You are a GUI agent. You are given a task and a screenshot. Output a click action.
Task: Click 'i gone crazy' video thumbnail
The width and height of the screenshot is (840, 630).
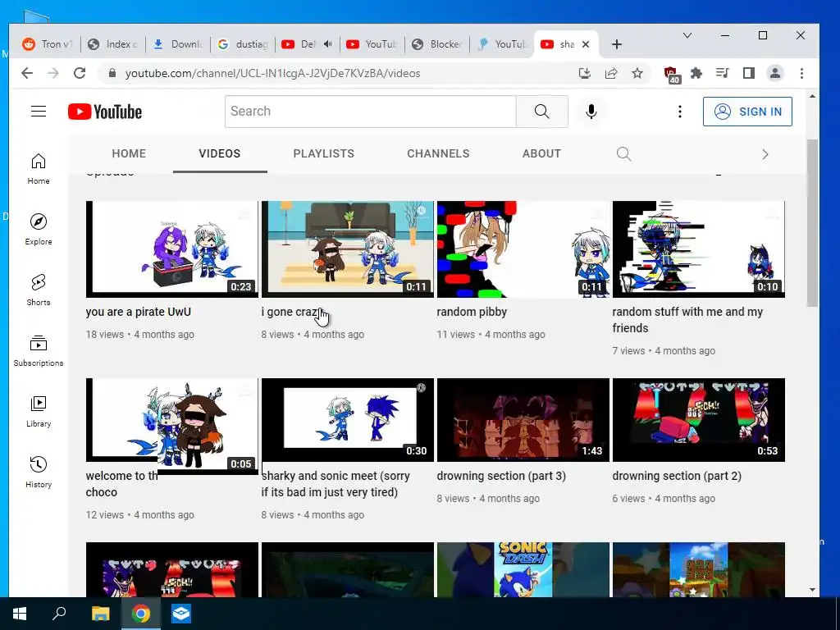[348, 249]
